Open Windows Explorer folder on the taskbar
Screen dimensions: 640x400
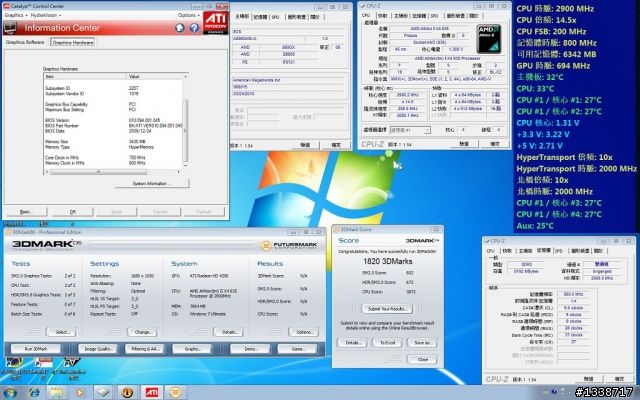[56, 393]
